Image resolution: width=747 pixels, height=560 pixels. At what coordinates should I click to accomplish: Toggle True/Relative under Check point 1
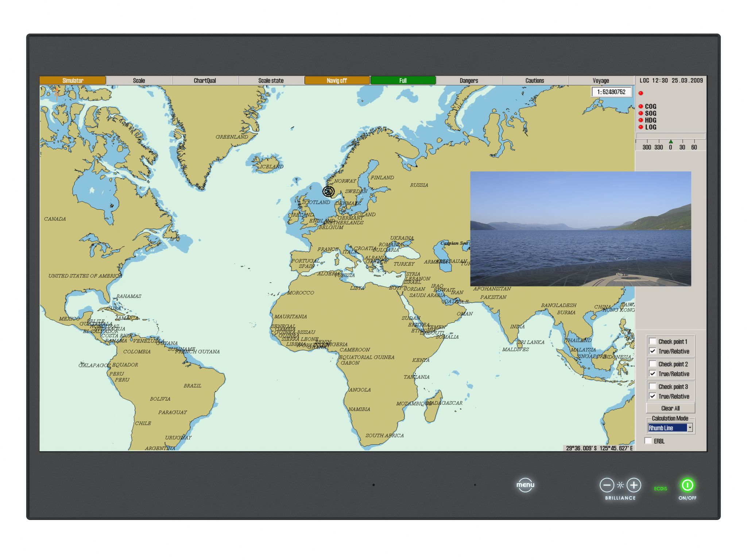point(653,351)
